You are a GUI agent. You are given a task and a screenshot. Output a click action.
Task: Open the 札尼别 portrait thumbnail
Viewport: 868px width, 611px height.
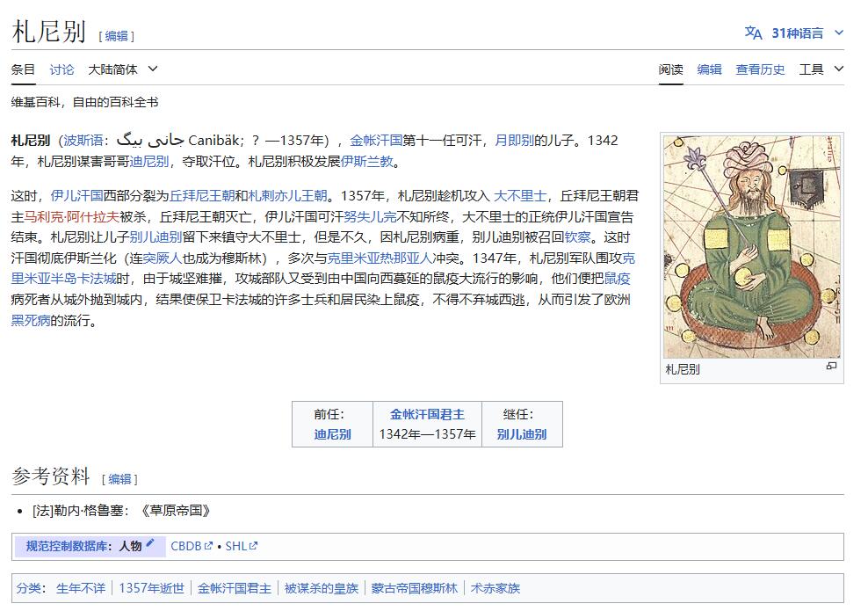[x=752, y=246]
